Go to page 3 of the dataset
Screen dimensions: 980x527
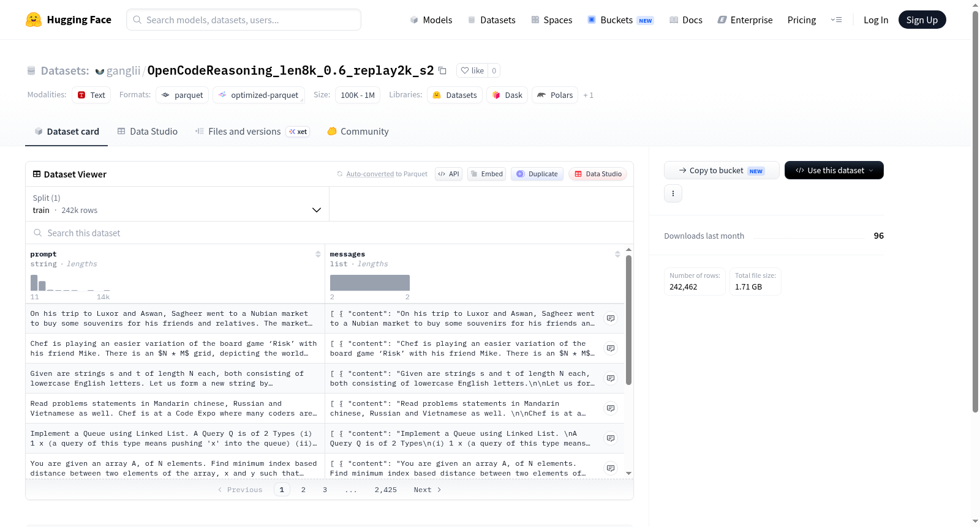click(325, 490)
